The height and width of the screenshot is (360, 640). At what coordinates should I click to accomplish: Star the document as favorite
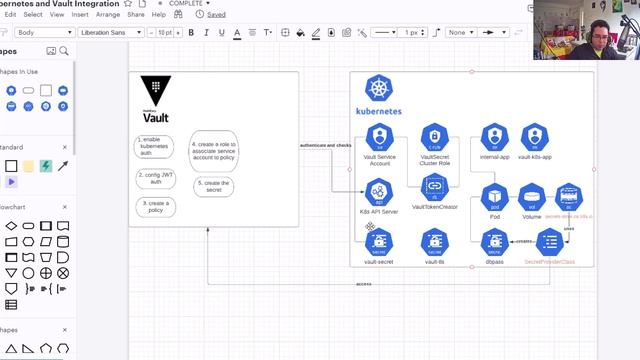[x=128, y=4]
